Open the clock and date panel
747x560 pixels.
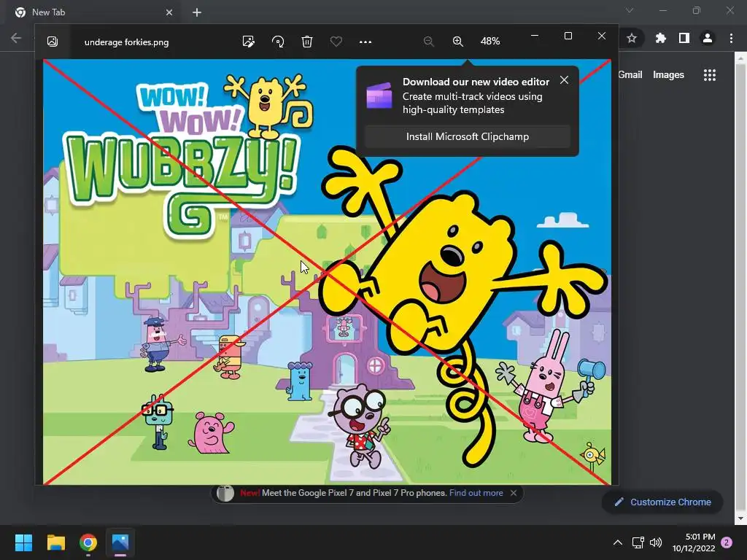tap(694, 542)
